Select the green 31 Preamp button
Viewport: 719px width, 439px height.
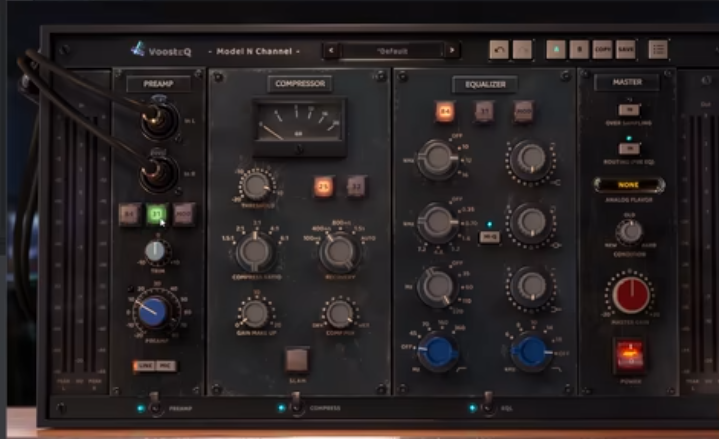(x=156, y=214)
